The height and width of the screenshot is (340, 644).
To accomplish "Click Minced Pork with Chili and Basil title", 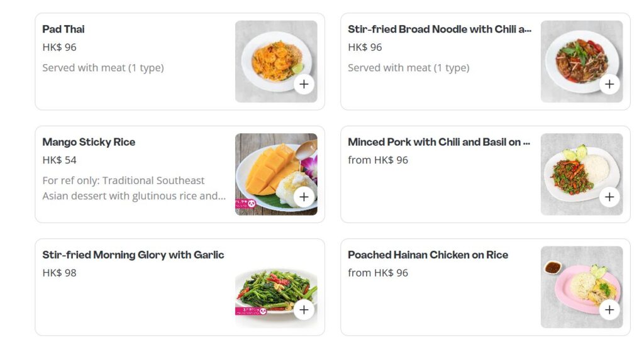I will [439, 142].
